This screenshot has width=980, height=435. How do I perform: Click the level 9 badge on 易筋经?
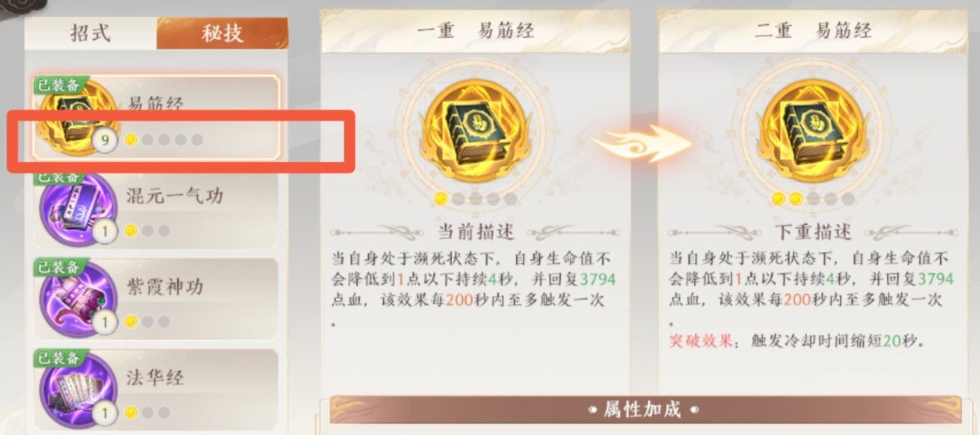point(105,141)
